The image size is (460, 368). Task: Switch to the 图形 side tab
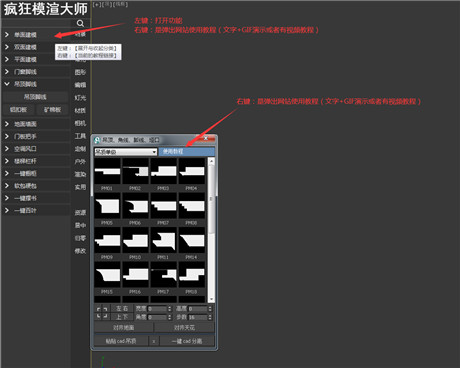[80, 72]
